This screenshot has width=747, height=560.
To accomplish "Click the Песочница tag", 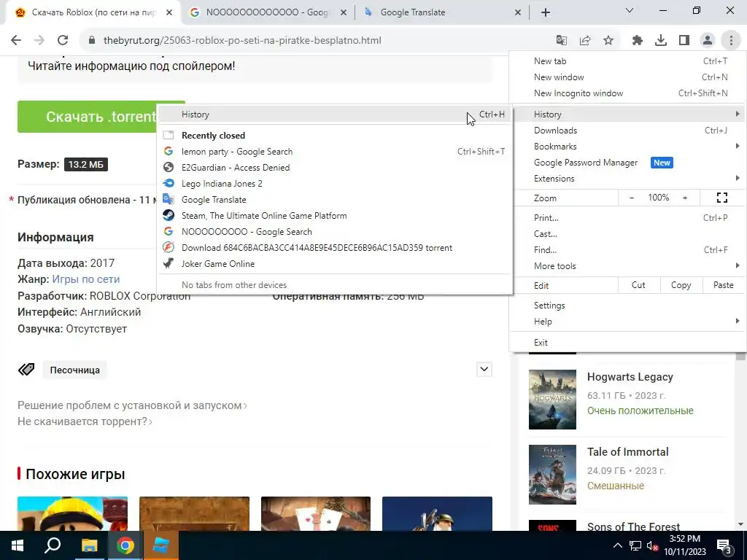I will [75, 370].
